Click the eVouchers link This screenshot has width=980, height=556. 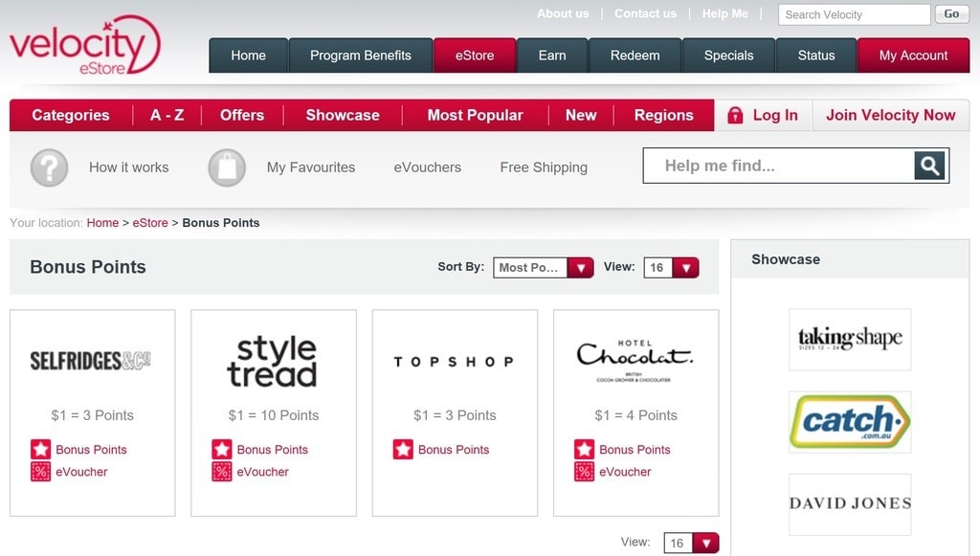pyautogui.click(x=428, y=167)
